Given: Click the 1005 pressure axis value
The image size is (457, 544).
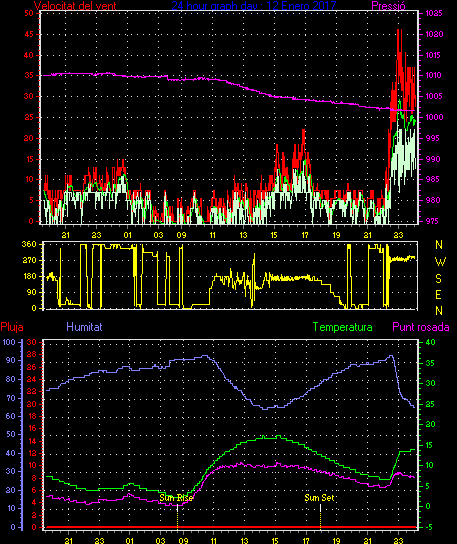Looking at the screenshot, I should (x=434, y=96).
